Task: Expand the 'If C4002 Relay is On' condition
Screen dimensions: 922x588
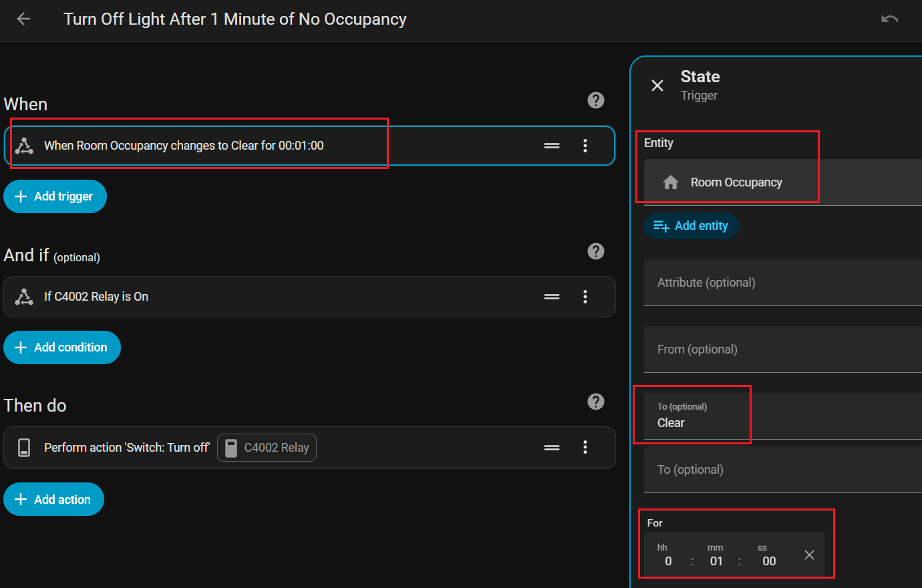Action: click(x=267, y=297)
